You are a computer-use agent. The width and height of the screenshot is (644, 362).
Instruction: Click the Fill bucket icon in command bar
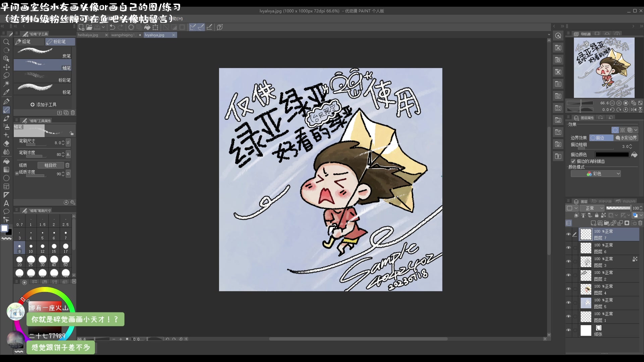pyautogui.click(x=147, y=27)
